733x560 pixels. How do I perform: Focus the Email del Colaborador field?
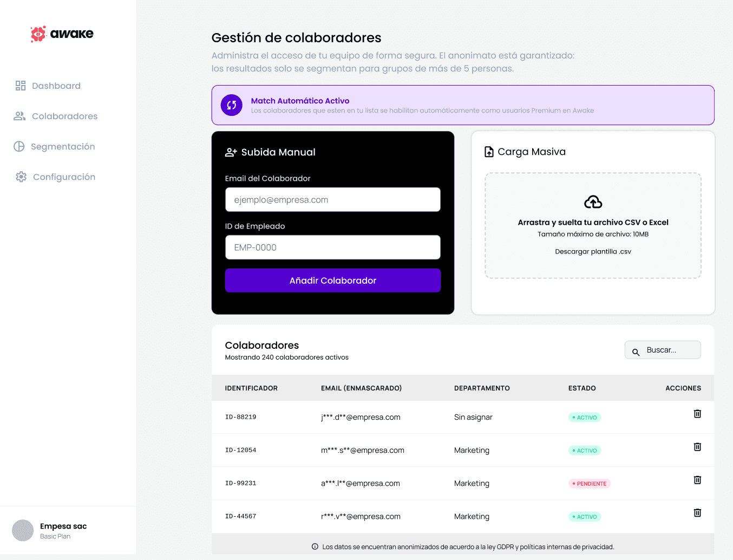[333, 199]
